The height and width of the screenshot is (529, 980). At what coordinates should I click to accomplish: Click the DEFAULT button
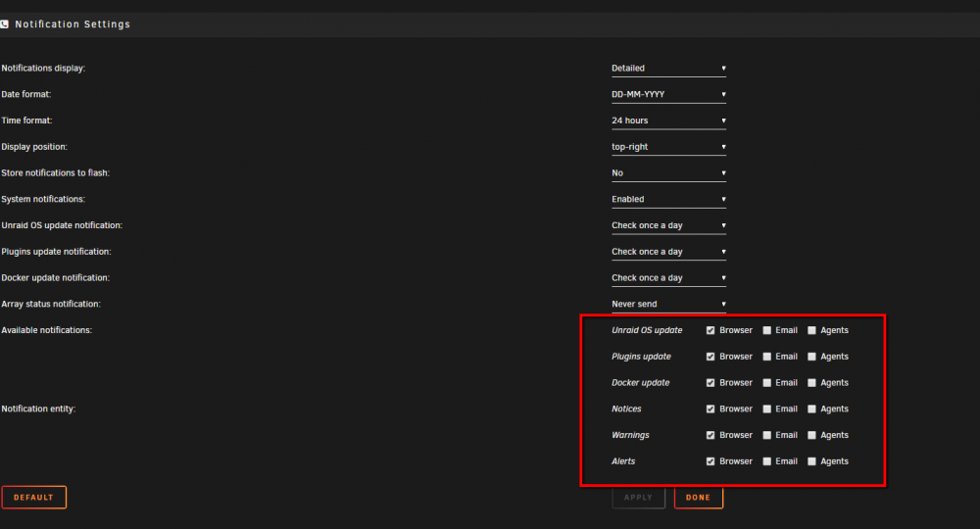pyautogui.click(x=33, y=497)
